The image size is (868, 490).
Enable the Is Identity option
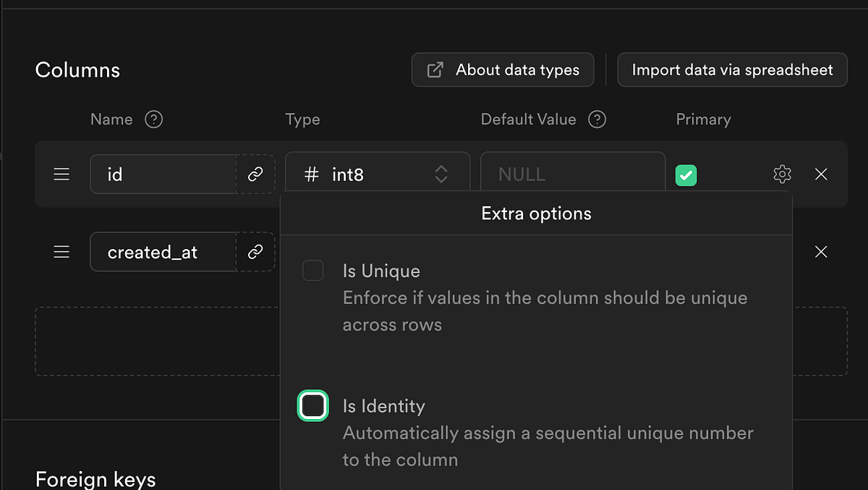tap(312, 405)
